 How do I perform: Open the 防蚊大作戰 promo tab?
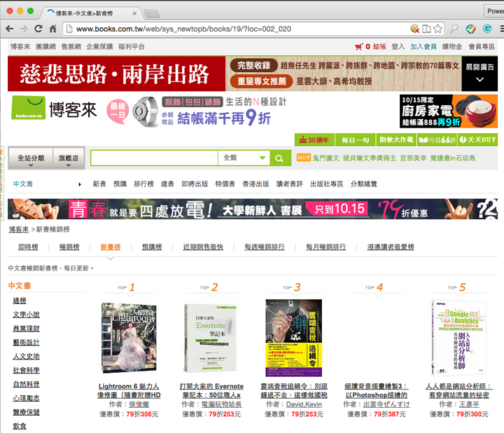(396, 139)
